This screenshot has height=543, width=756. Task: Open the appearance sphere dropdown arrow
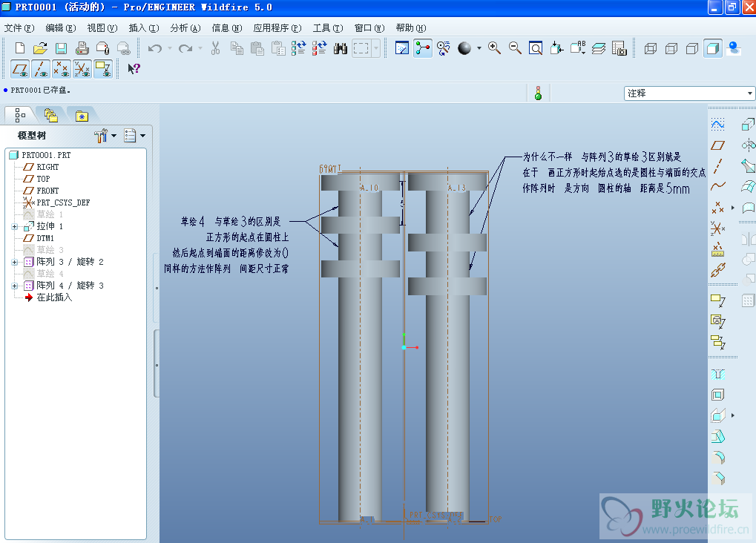coord(479,48)
